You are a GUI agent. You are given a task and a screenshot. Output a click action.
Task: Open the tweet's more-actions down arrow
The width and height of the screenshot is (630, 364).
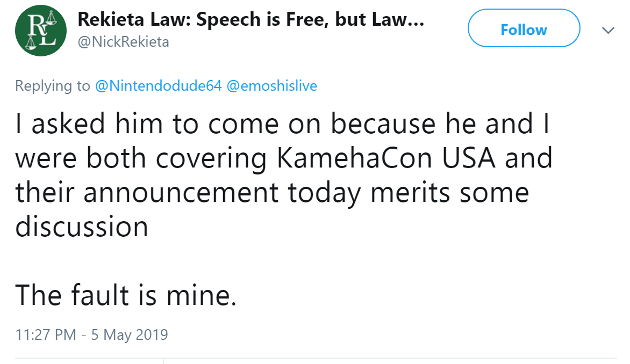608,30
